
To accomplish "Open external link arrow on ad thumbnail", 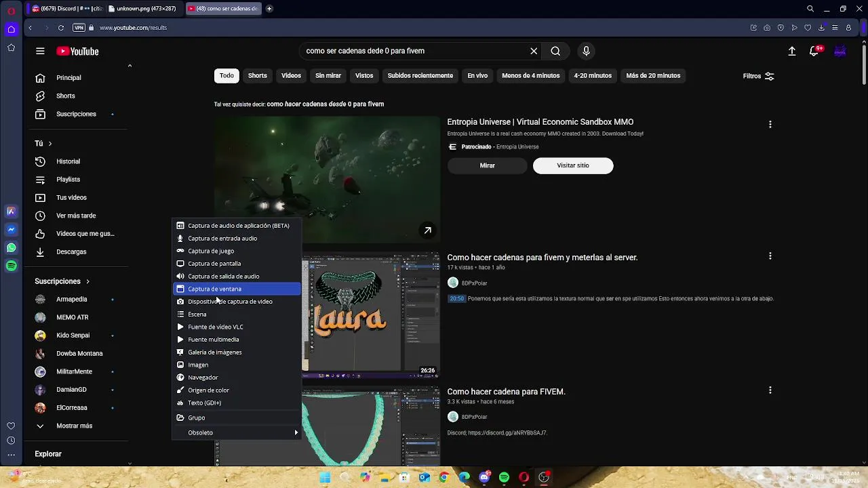I will click(x=427, y=230).
